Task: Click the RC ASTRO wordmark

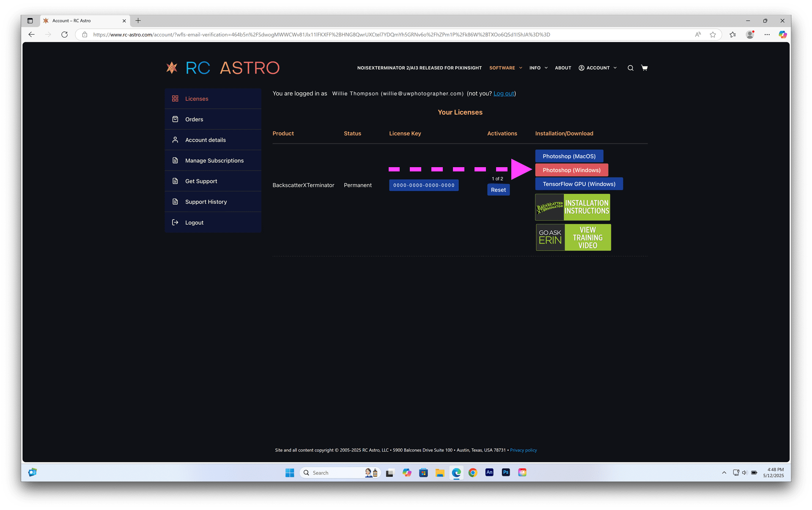Action: (233, 68)
